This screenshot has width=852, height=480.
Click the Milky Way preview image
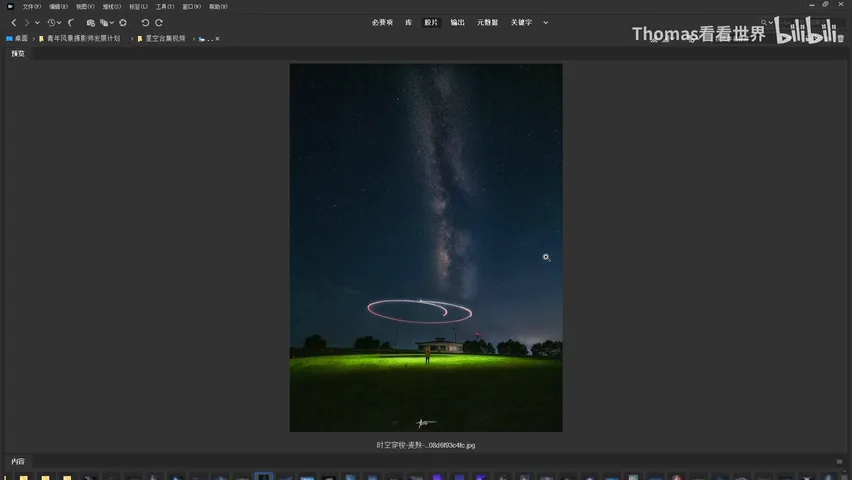tap(426, 248)
